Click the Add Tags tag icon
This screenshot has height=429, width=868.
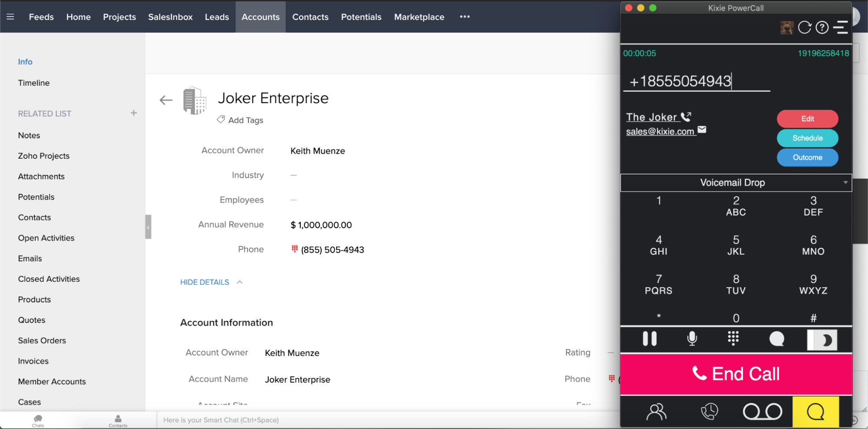pyautogui.click(x=221, y=119)
